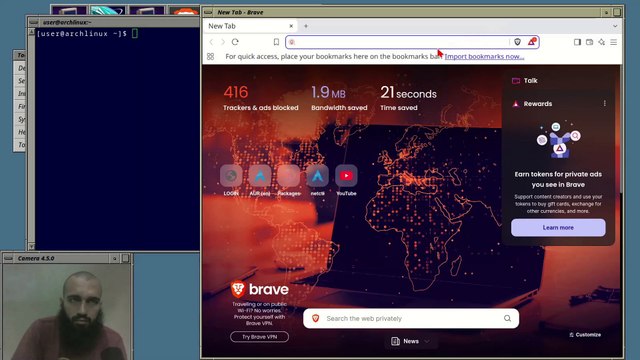640x360 pixels.
Task: Open the Rewards widget three-dot menu
Action: (604, 104)
